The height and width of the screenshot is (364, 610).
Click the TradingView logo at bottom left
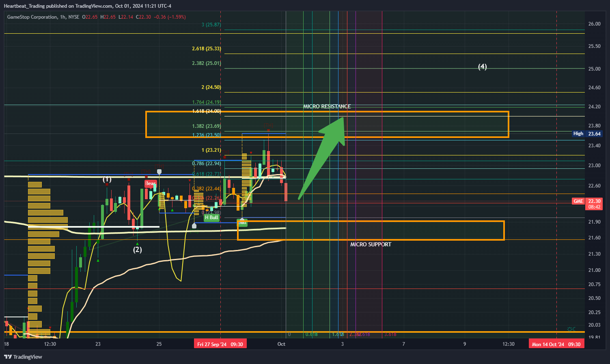[23, 357]
